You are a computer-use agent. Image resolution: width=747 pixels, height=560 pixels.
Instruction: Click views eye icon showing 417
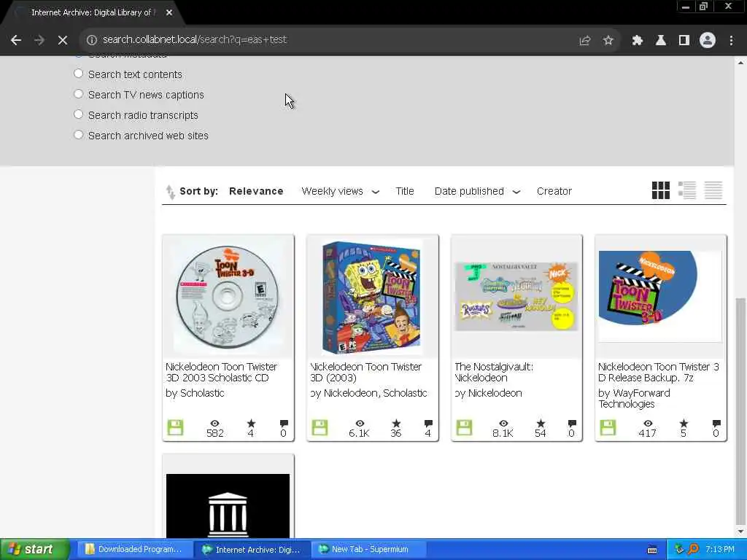pos(648,423)
